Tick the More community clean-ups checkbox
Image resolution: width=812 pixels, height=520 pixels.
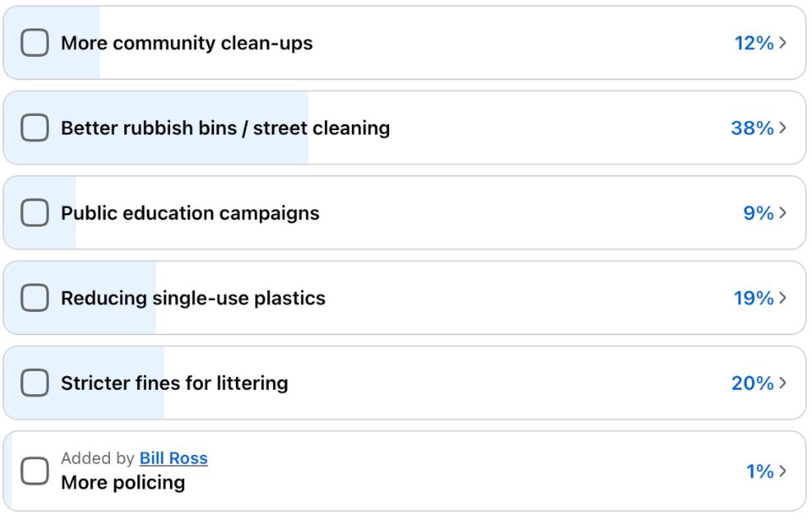click(x=35, y=43)
